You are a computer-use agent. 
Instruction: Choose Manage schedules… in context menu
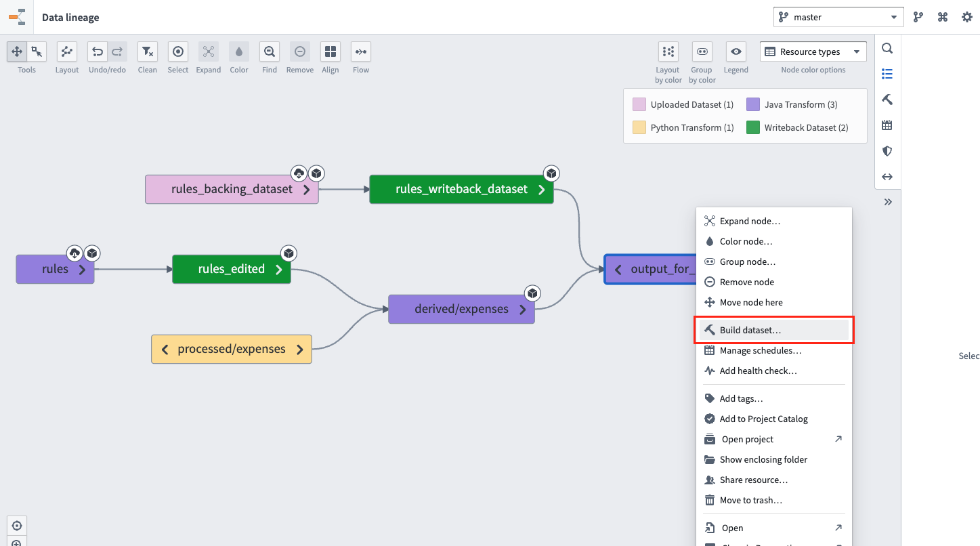(774, 350)
